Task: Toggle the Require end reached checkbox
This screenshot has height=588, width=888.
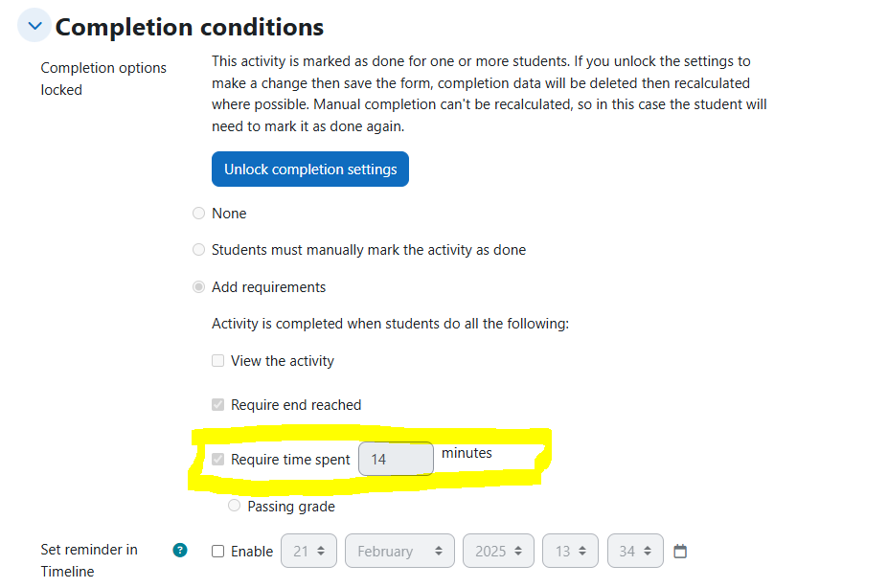Action: (x=218, y=405)
